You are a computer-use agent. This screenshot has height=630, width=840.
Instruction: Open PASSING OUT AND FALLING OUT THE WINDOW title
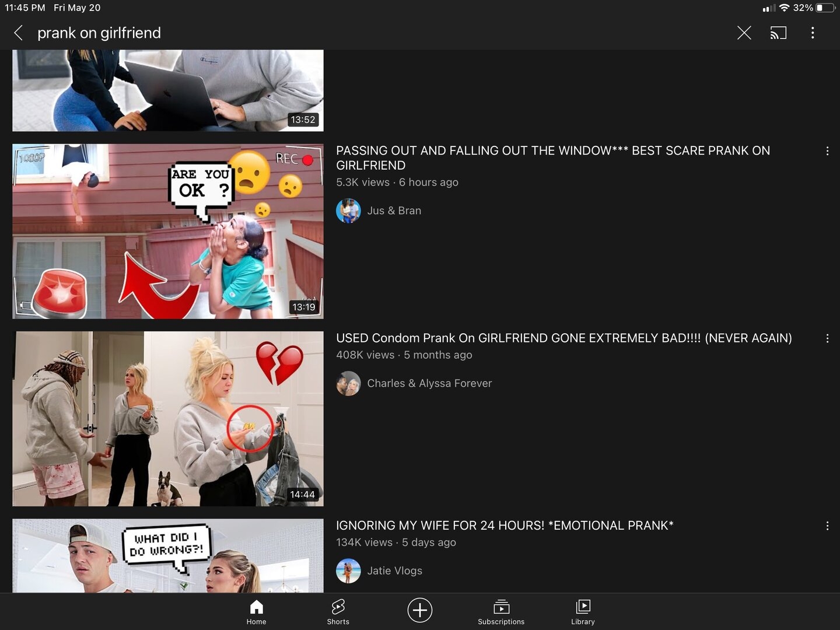click(x=553, y=158)
